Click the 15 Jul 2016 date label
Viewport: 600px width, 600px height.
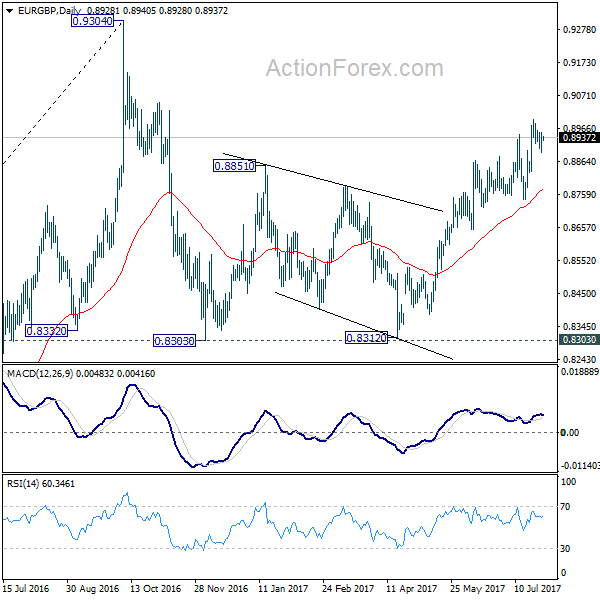tap(26, 588)
